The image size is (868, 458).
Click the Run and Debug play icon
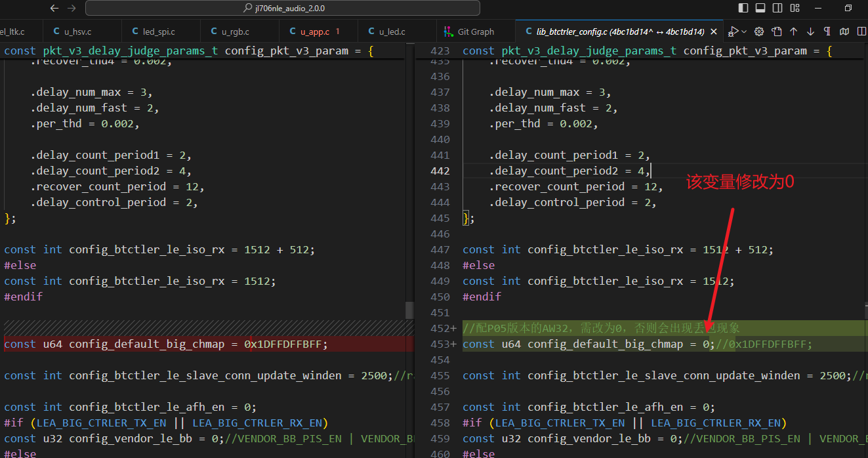[x=734, y=31]
